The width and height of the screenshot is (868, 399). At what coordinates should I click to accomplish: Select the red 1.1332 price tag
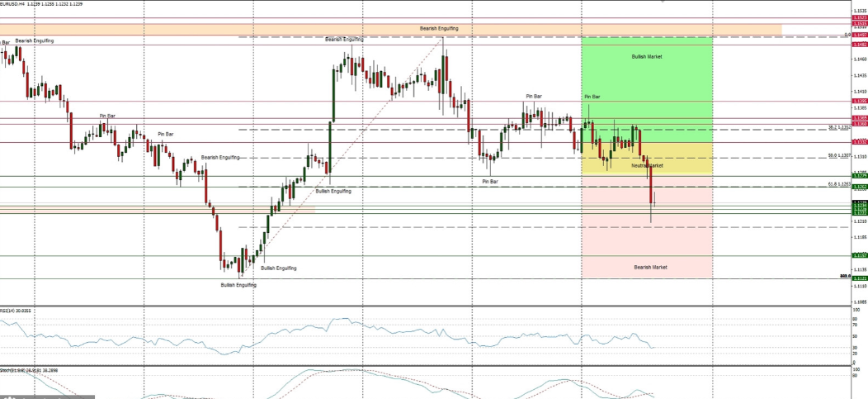point(859,142)
